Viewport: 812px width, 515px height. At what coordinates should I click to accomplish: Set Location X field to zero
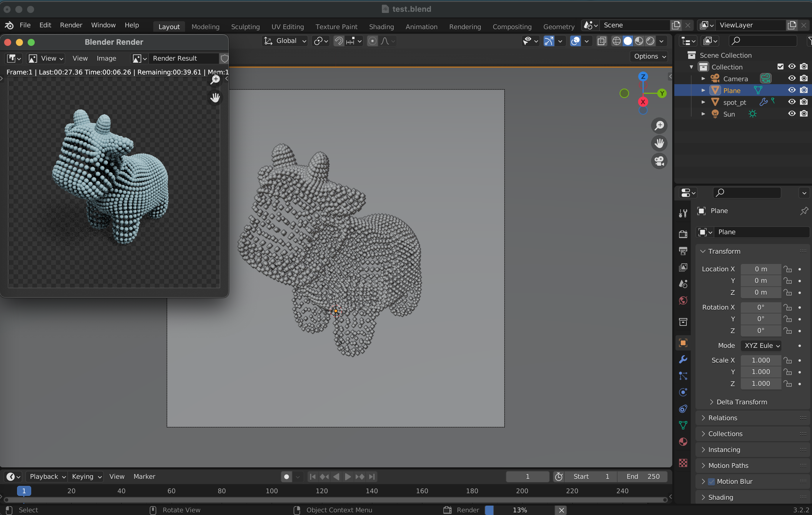click(761, 269)
